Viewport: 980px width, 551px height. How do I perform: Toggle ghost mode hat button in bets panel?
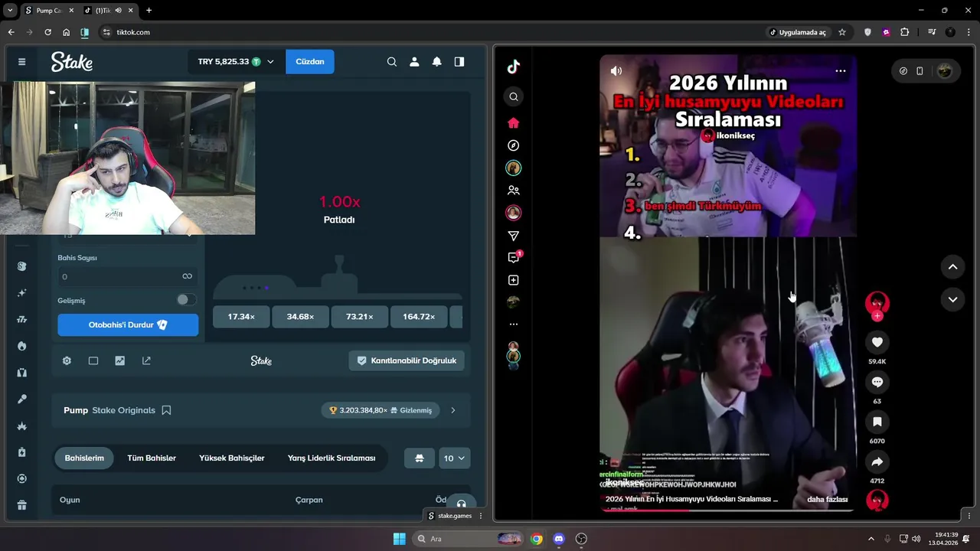click(x=420, y=458)
